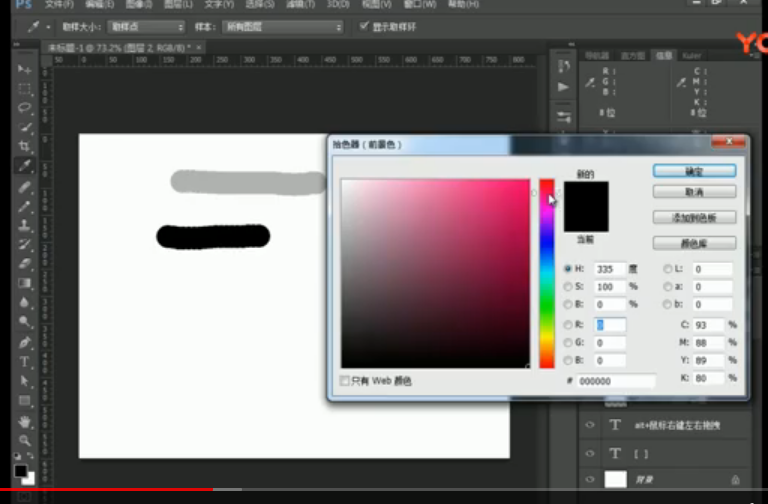
Task: Open CMYK readout eyedropper options in Info panel
Action: coord(681,82)
